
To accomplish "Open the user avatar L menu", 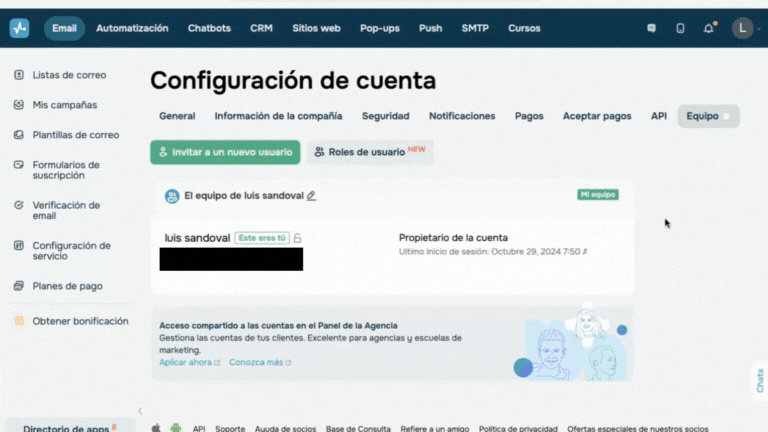I will (743, 28).
